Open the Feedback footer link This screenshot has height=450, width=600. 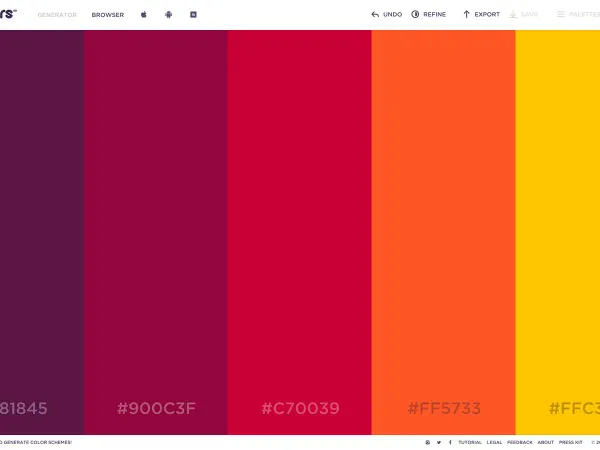pos(520,442)
